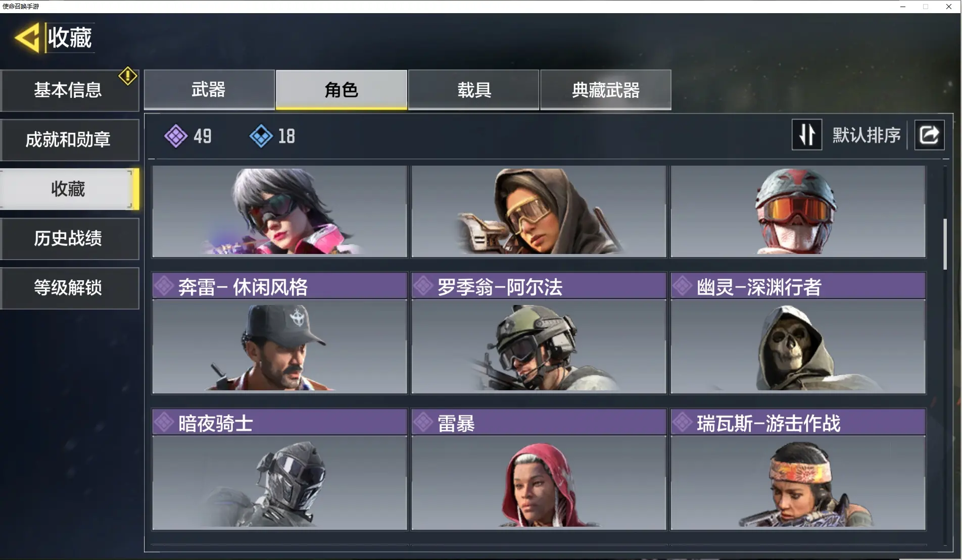Click the rarity icon beside 奔雷-休闲风格
The image size is (962, 560).
click(164, 286)
